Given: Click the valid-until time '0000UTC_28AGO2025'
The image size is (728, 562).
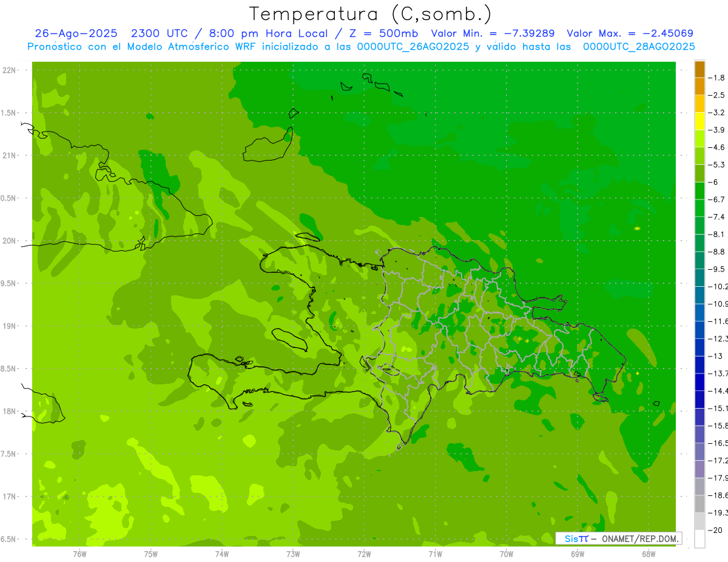Looking at the screenshot, I should click(x=639, y=47).
